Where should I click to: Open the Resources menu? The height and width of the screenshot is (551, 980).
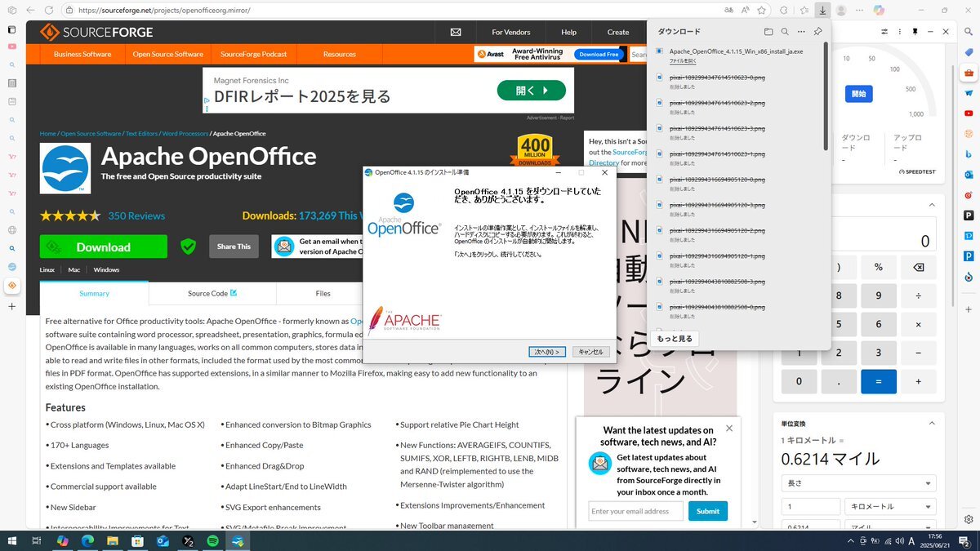click(x=340, y=54)
